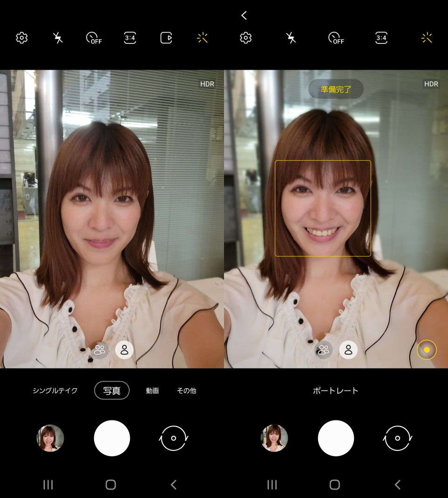The height and width of the screenshot is (498, 448).
Task: Switch to 動画 video mode
Action: pos(152,391)
